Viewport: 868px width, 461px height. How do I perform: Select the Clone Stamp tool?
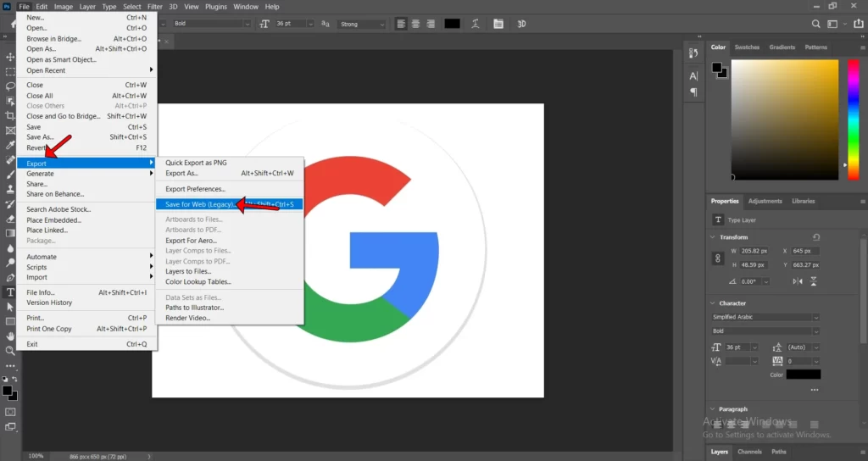click(10, 189)
